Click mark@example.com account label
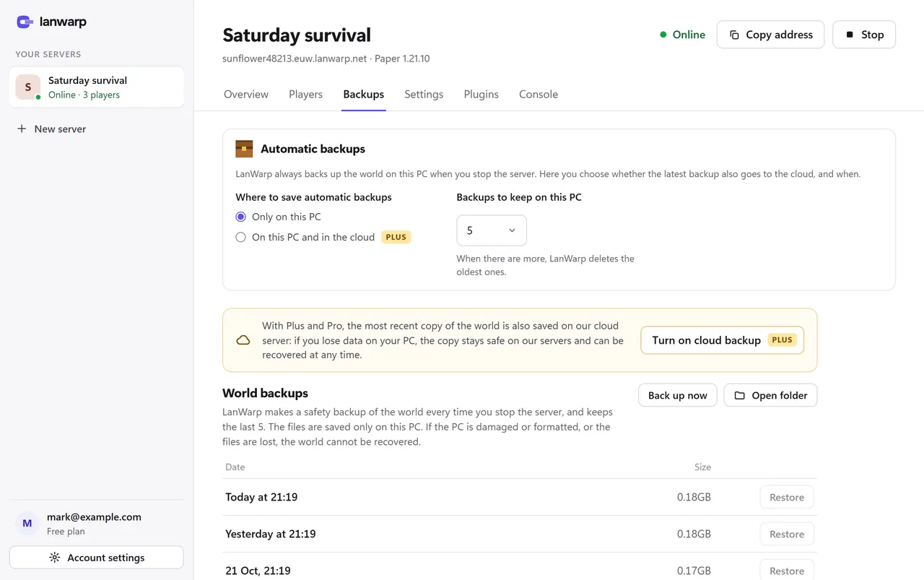Viewport: 924px width, 580px height. pos(94,517)
